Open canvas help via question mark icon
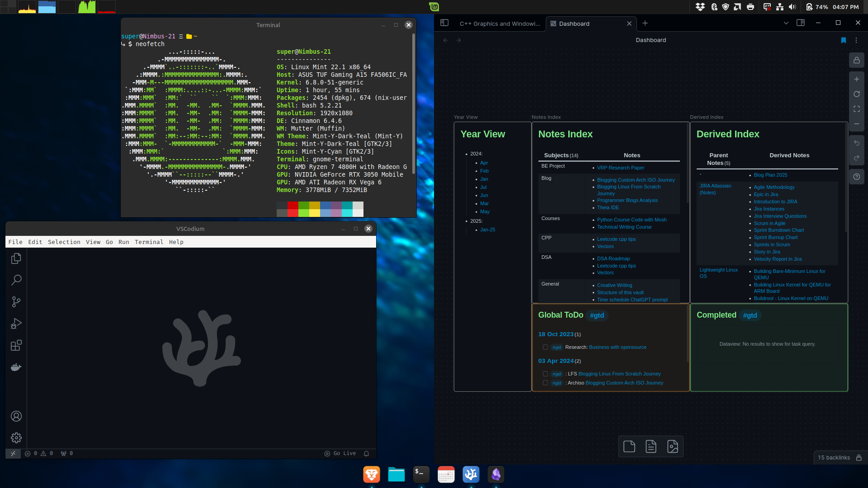Viewport: 868px width, 488px height. (857, 176)
